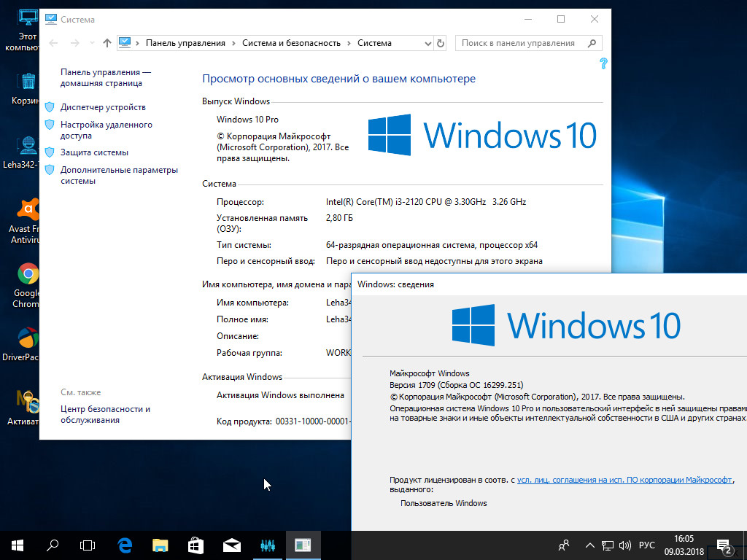This screenshot has height=560, width=747.
Task: Open the Windows Start menu
Action: tap(17, 545)
